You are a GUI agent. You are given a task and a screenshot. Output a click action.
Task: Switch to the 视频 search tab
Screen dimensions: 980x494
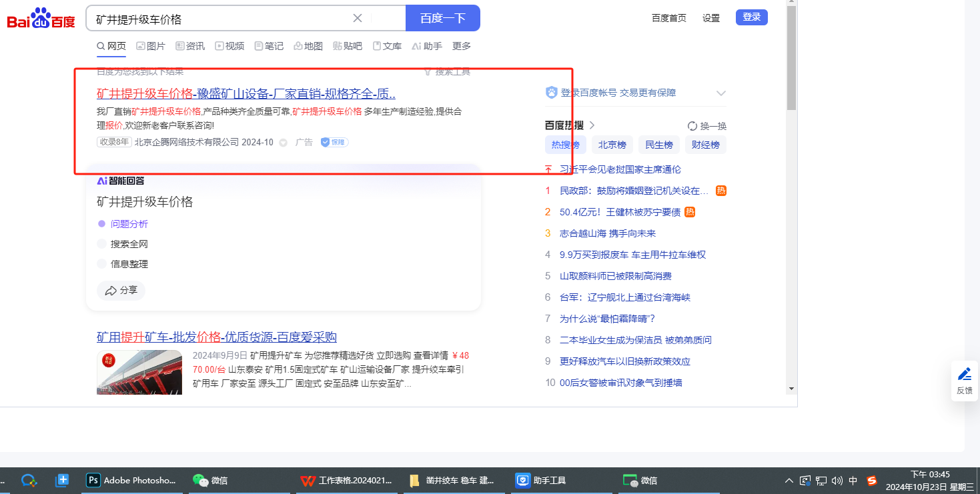[x=229, y=46]
